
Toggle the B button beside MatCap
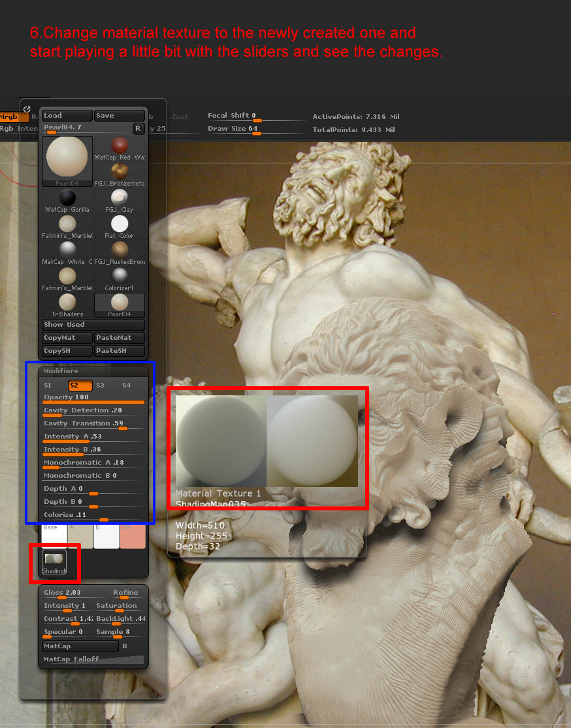pos(124,646)
